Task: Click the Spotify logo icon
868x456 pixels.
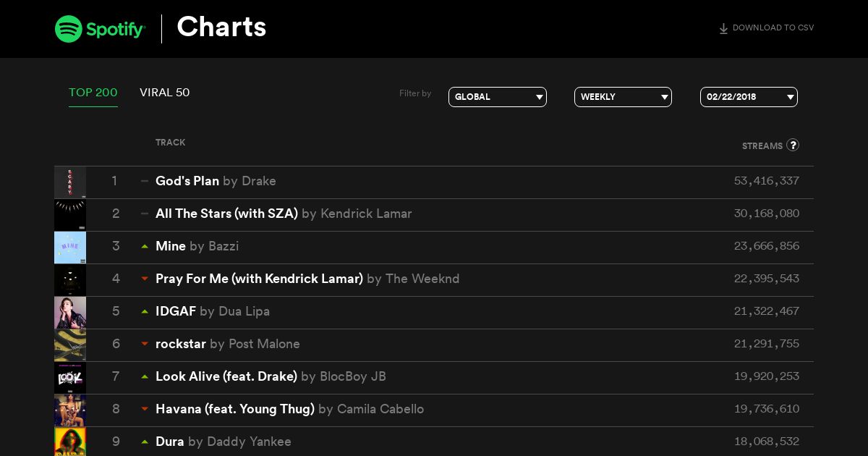Action: [69, 29]
